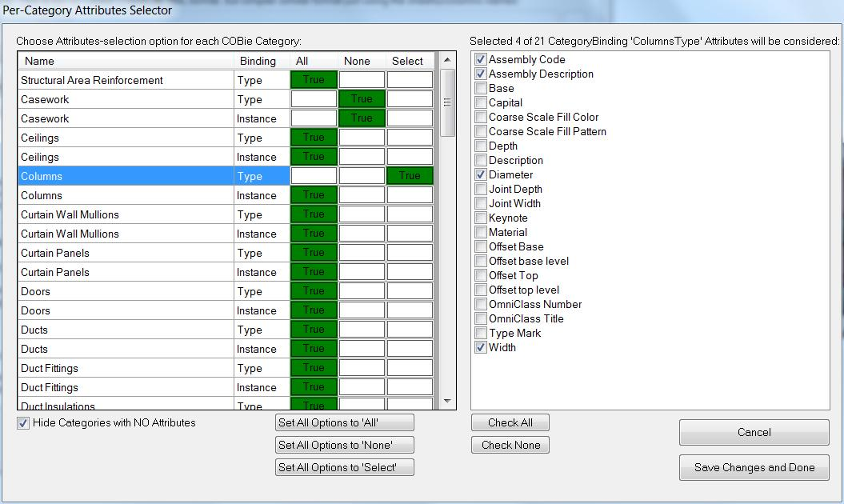The image size is (844, 504).
Task: Select the Ceilings Instance row name
Action: [x=126, y=158]
